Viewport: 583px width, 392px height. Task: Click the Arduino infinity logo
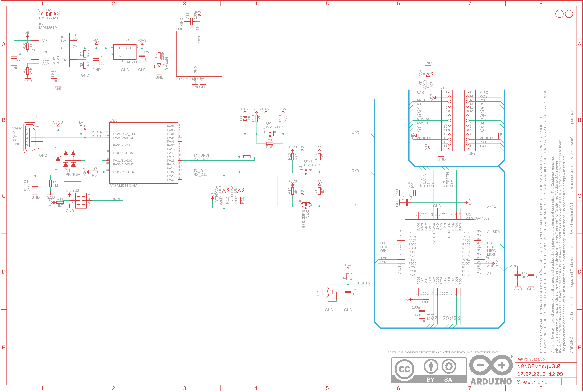[491, 365]
